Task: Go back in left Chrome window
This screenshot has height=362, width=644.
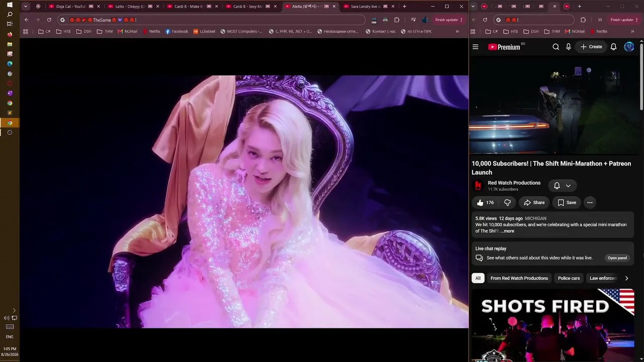Action: tap(26, 20)
